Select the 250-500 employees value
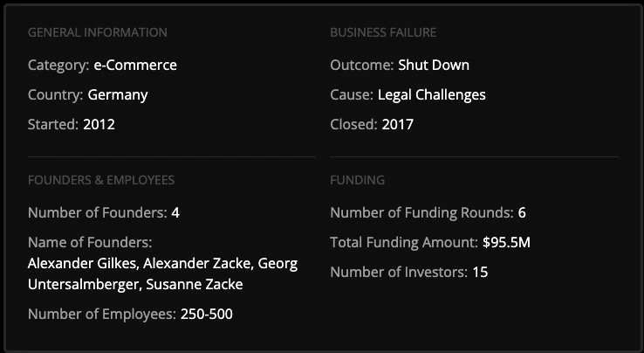The height and width of the screenshot is (353, 644). [x=207, y=314]
